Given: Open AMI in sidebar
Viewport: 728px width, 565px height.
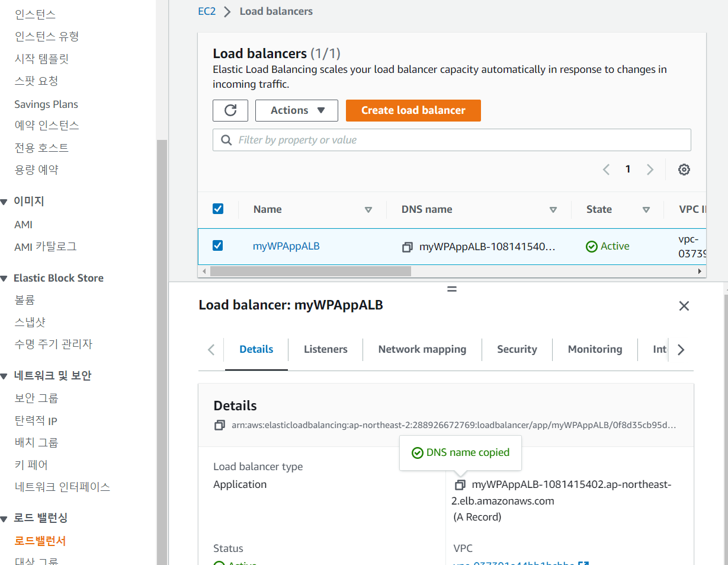Looking at the screenshot, I should (24, 225).
